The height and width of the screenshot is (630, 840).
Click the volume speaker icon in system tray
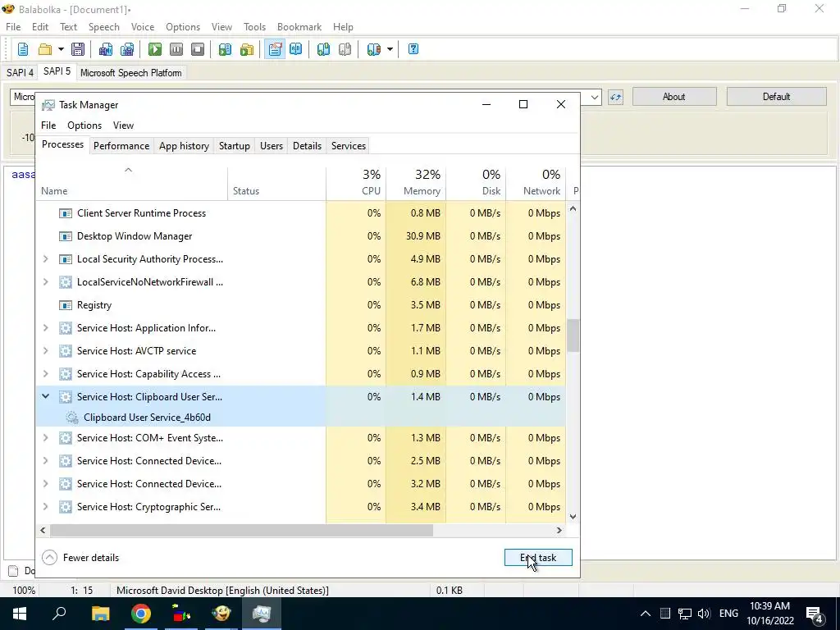pos(704,614)
